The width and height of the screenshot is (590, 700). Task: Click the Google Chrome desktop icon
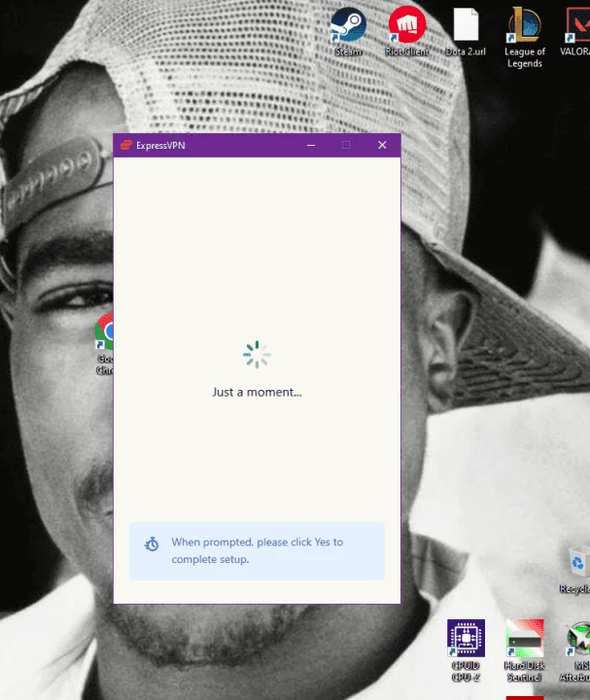(104, 344)
